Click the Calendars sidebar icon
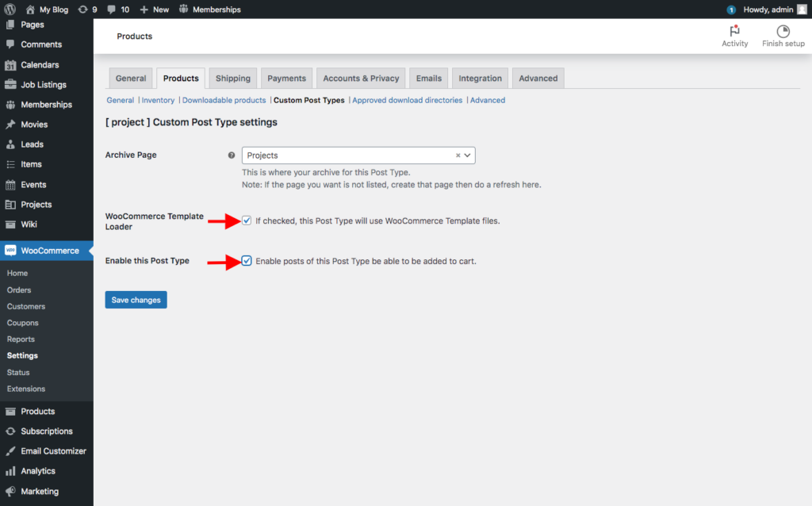The image size is (812, 506). click(10, 65)
